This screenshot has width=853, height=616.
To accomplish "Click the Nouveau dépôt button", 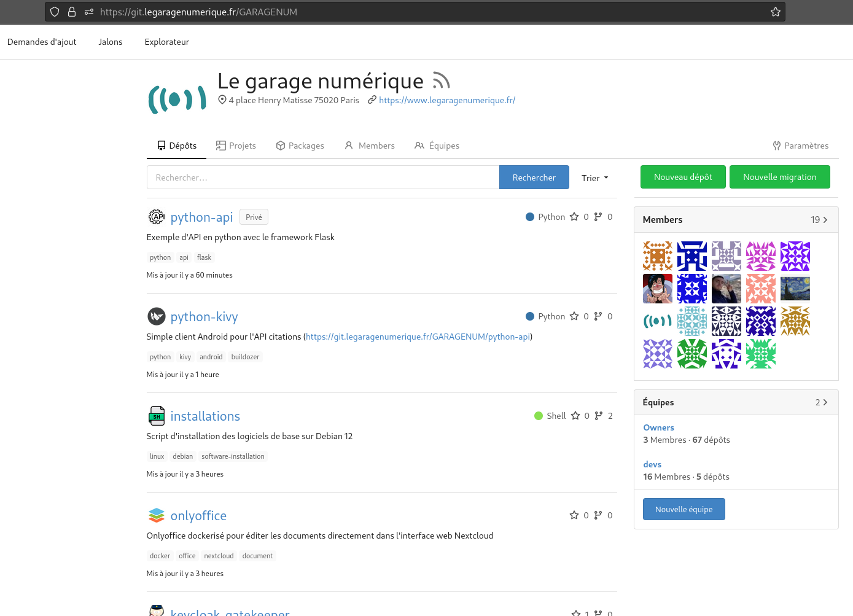I will [x=682, y=177].
